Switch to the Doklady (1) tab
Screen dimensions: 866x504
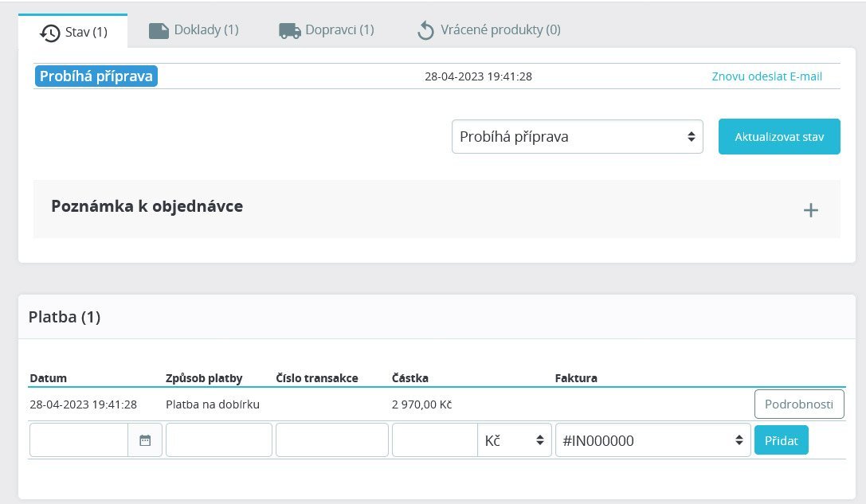click(194, 29)
